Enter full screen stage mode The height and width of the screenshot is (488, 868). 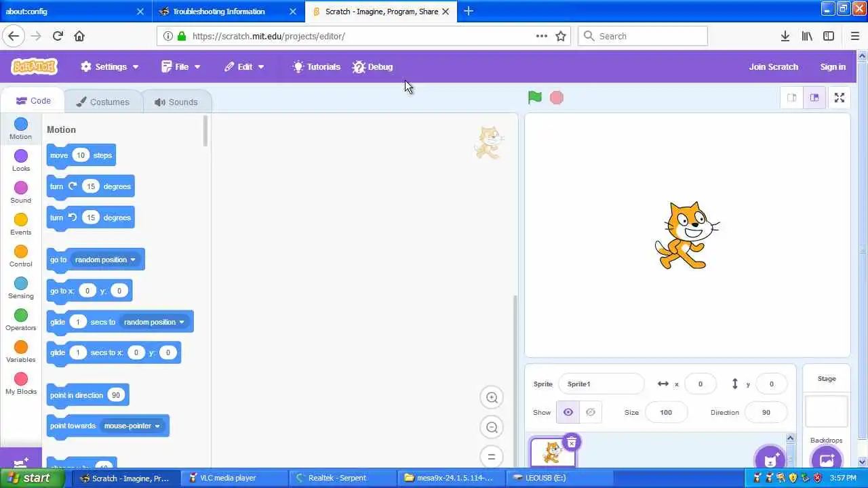pos(840,98)
